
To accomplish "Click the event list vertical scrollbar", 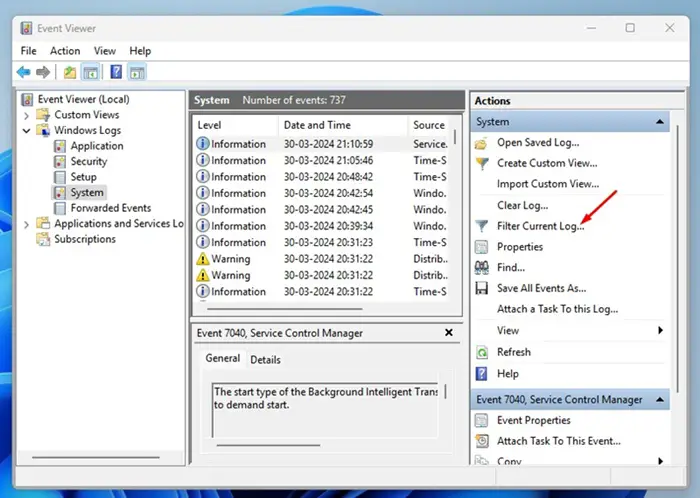I will coord(455,137).
